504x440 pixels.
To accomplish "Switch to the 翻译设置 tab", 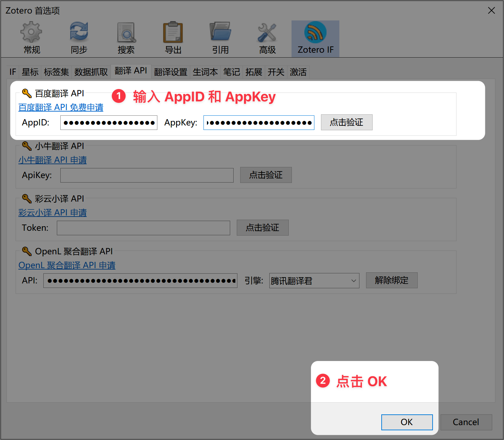I will click(x=171, y=72).
